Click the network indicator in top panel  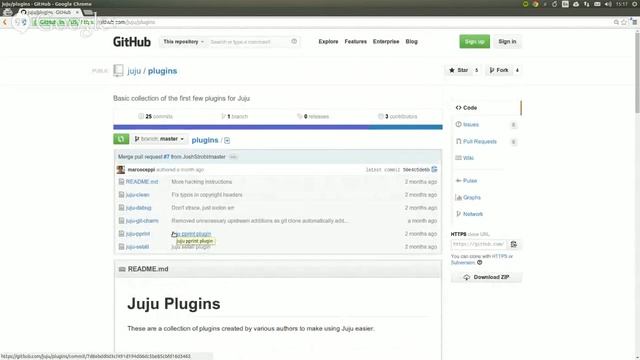587,4
